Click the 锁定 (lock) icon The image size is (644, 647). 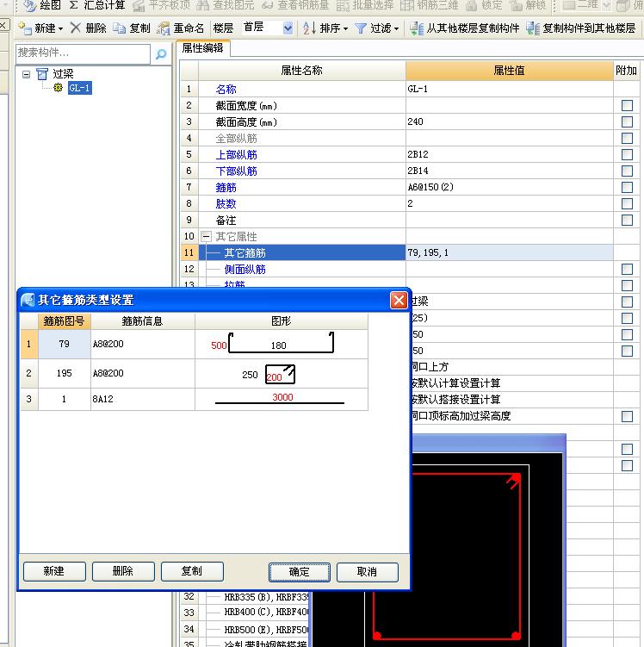(470, 5)
